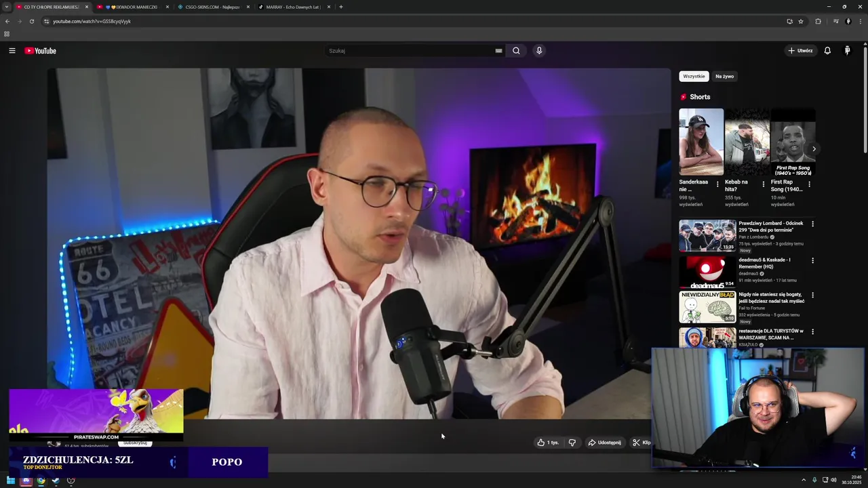Image resolution: width=868 pixels, height=488 pixels.
Task: Go back with browser back arrow
Action: pyautogui.click(x=7, y=21)
